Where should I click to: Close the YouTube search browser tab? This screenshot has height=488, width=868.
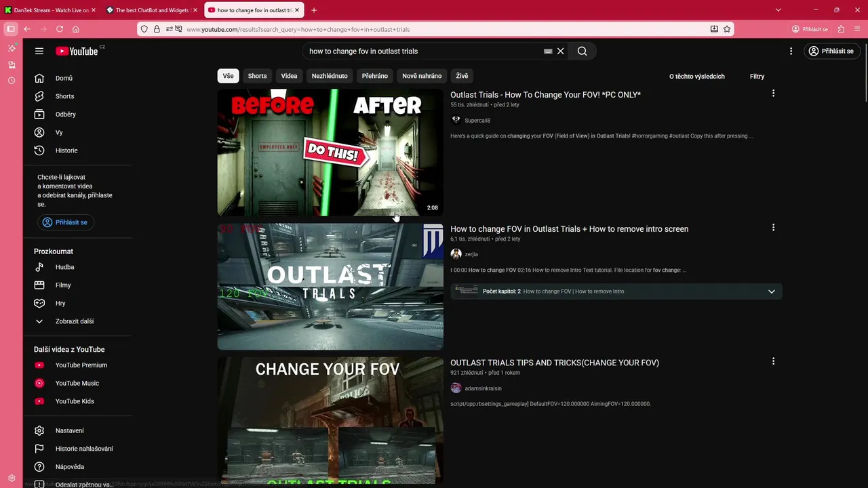(297, 10)
